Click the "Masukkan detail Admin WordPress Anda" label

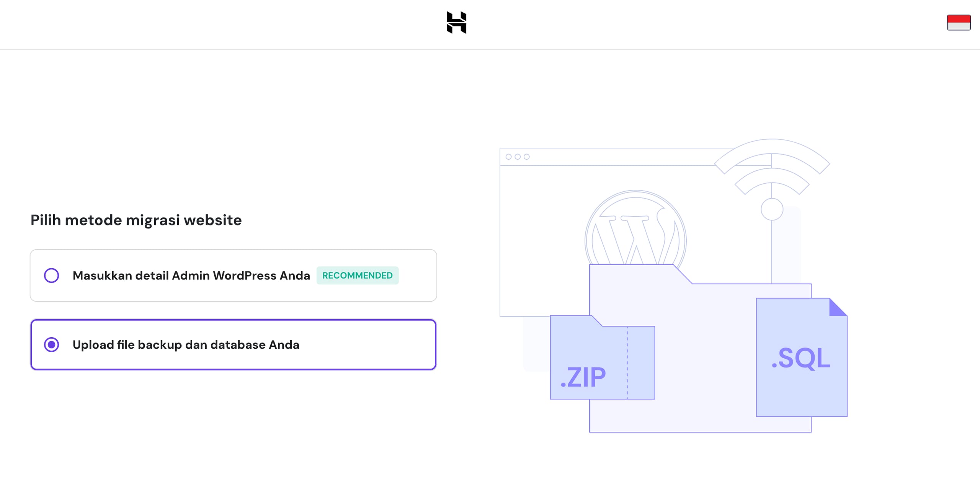pos(191,275)
